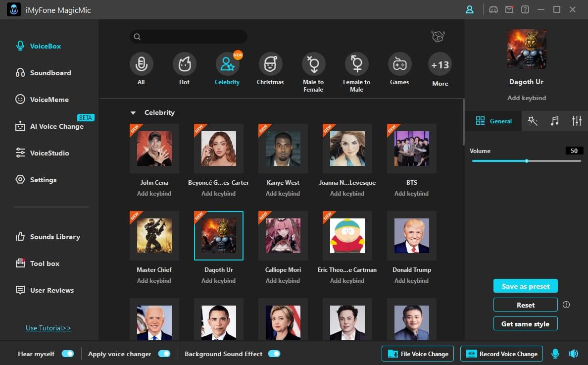Open the user account icon
This screenshot has width=588, height=365.
pyautogui.click(x=470, y=10)
